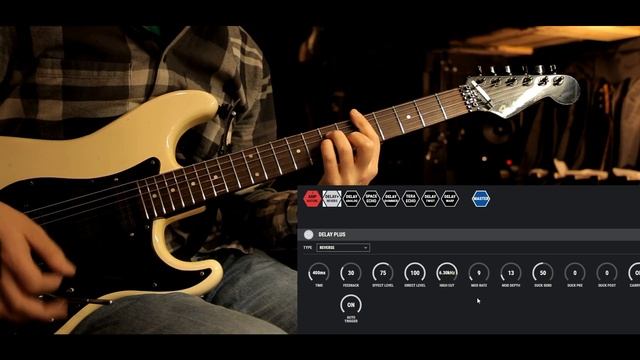The image size is (640, 360).
Task: Select the Tera Echo effect block
Action: coord(410,199)
